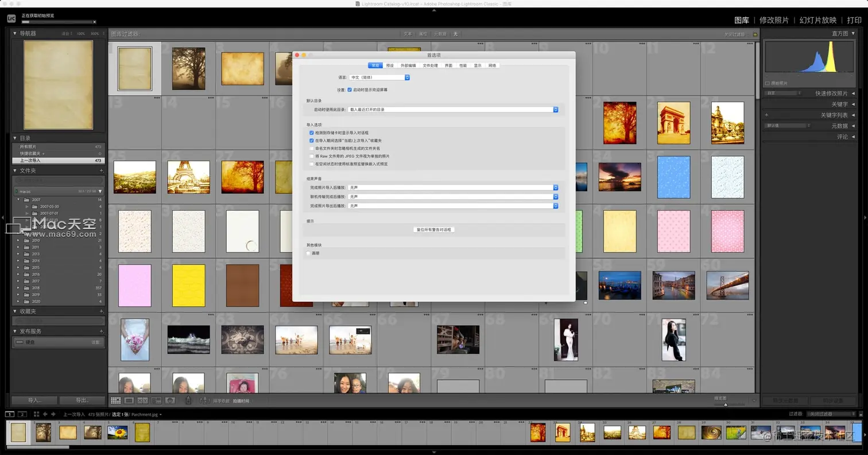Open the 语言 language dropdown

[x=379, y=77]
